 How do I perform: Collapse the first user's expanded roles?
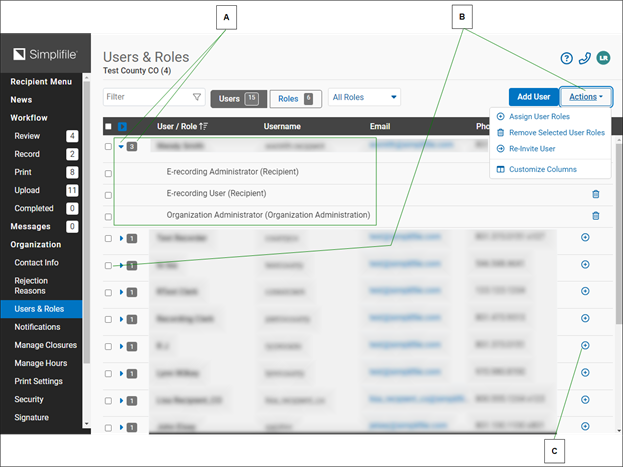tap(121, 147)
